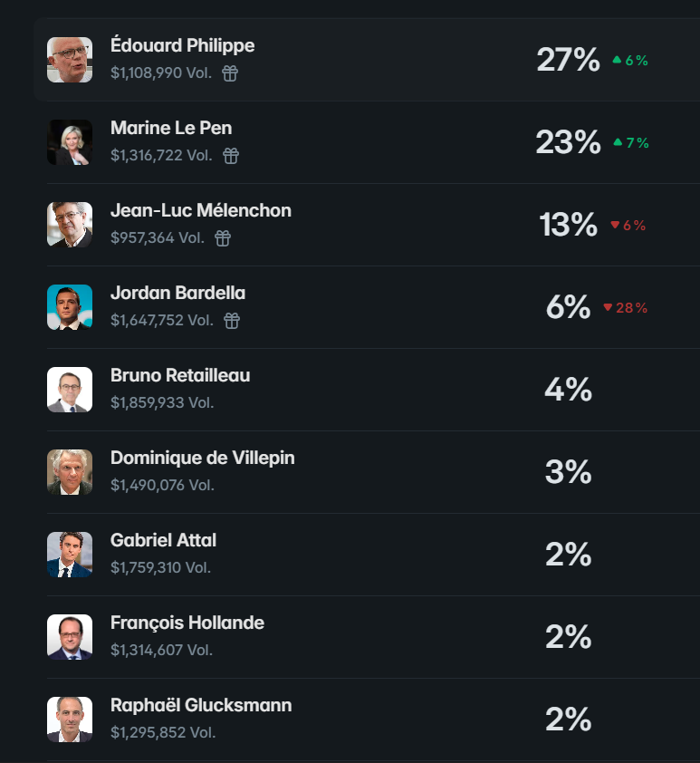Select the Dominique de Villepin candidate name
Viewport: 700px width, 763px height.
click(203, 458)
